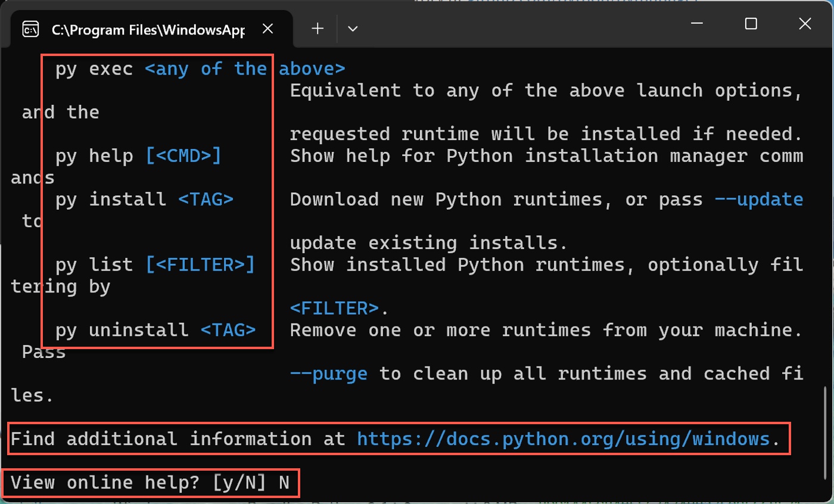
Task: Click 'Find additional information at' text
Action: 178,439
